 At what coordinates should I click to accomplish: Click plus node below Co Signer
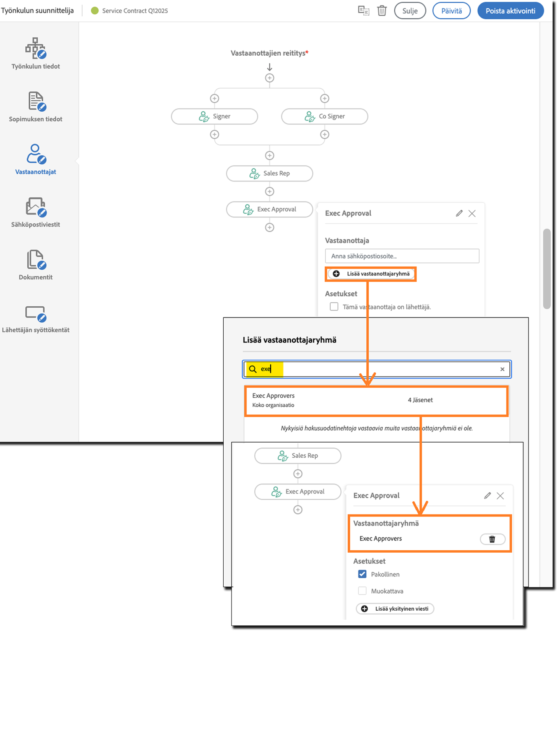325,134
